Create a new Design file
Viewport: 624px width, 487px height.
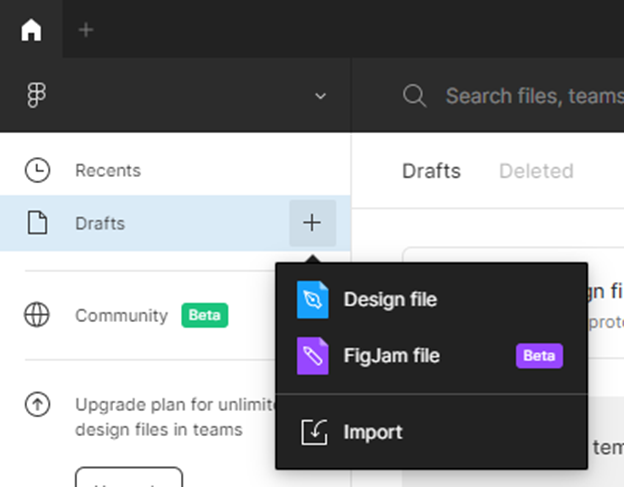431,300
